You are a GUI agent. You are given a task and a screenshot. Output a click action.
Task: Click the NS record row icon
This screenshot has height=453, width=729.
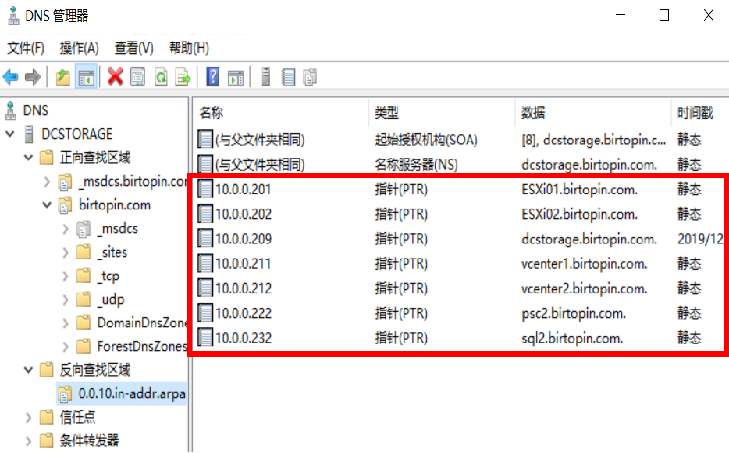tap(205, 164)
